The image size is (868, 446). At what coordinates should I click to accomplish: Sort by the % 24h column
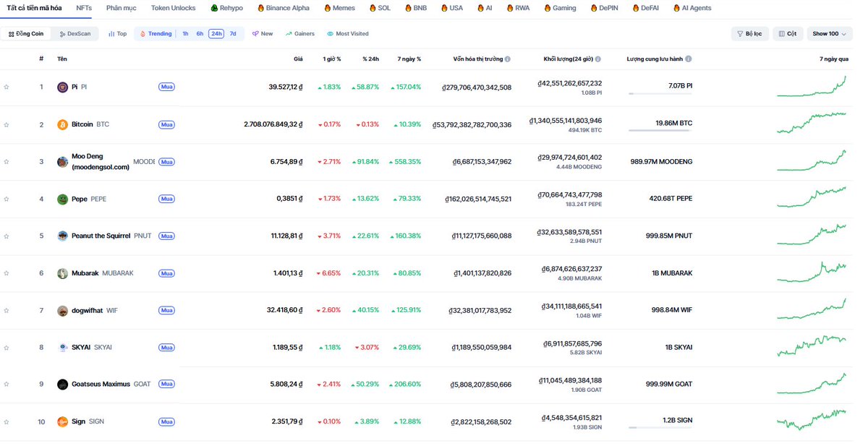pos(370,59)
